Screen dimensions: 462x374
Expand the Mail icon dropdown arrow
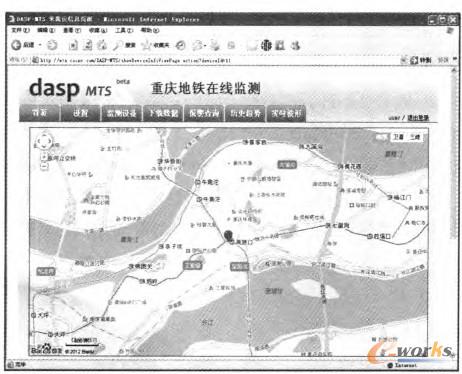pyautogui.click(x=205, y=45)
